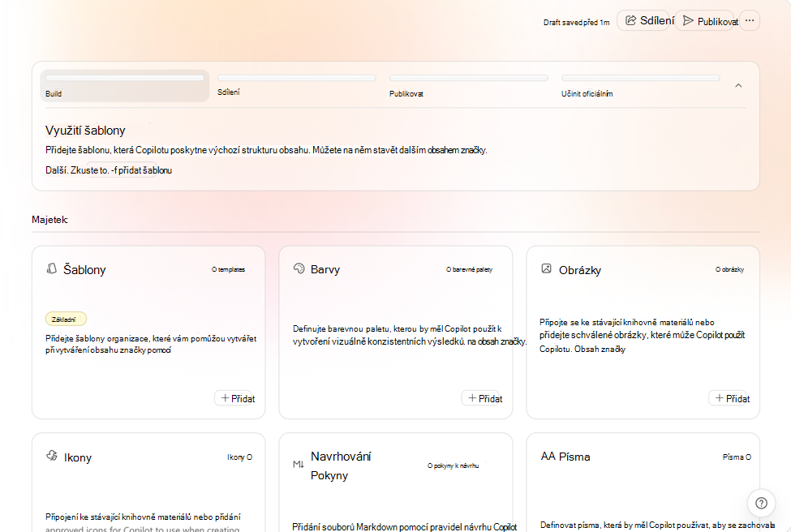This screenshot has width=791, height=532.
Task: Click the Barvy palette icon
Action: click(299, 268)
